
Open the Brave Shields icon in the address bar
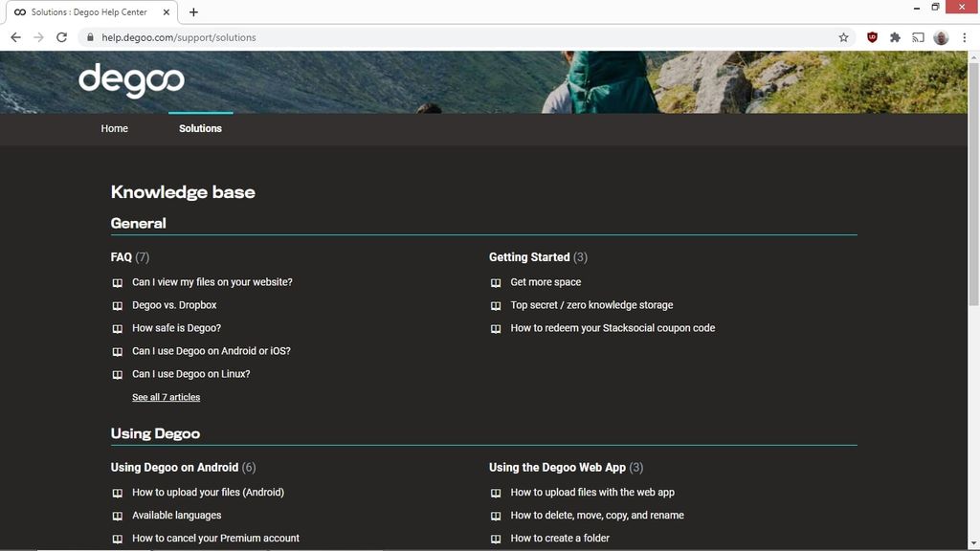871,37
